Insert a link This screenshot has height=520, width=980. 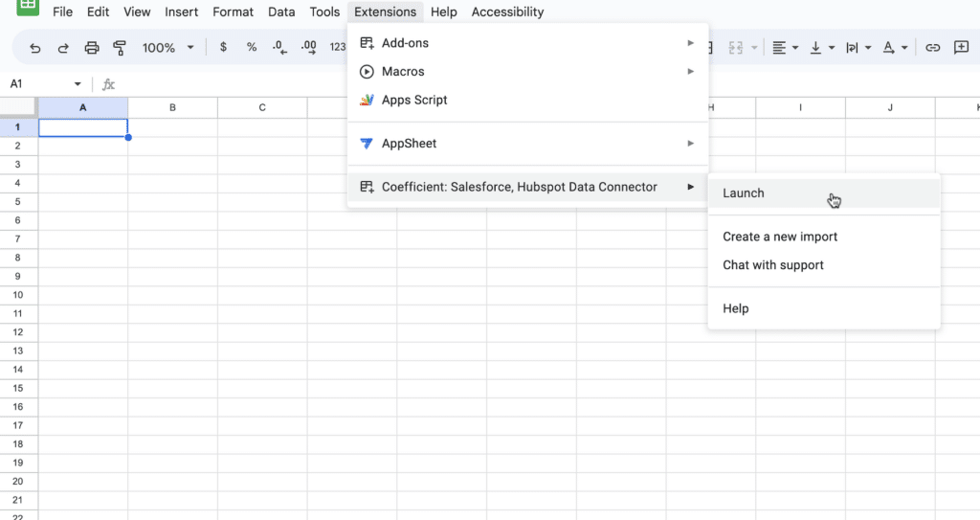[x=932, y=48]
